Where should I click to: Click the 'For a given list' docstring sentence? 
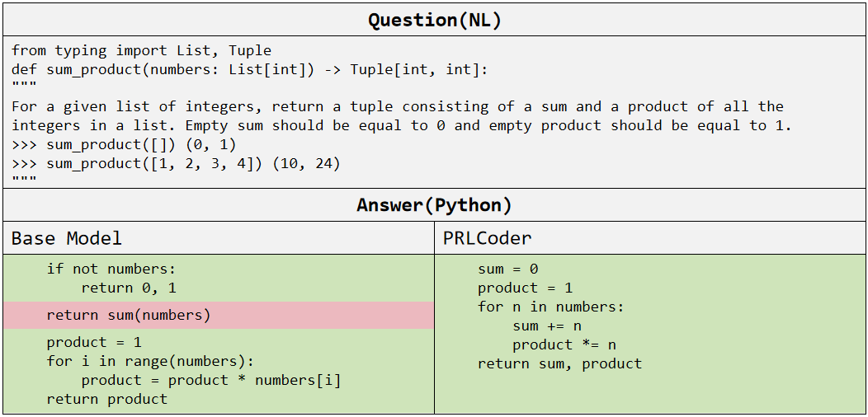click(x=397, y=107)
